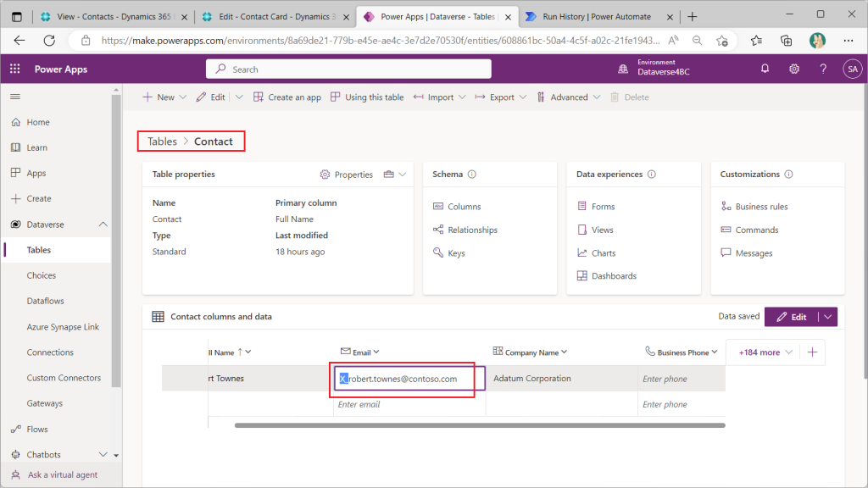The width and height of the screenshot is (868, 488).
Task: Switch to Run History Power Automate tab
Action: pos(598,17)
